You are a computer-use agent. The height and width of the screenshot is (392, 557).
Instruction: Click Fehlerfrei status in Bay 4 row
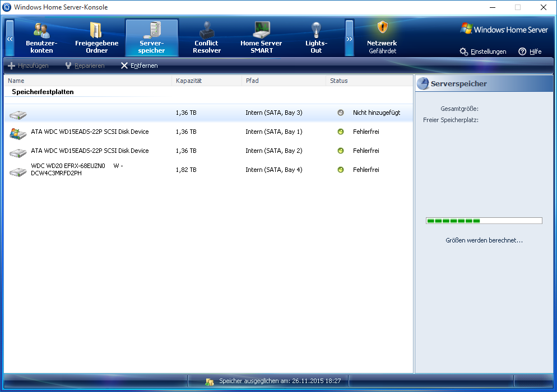tap(366, 170)
